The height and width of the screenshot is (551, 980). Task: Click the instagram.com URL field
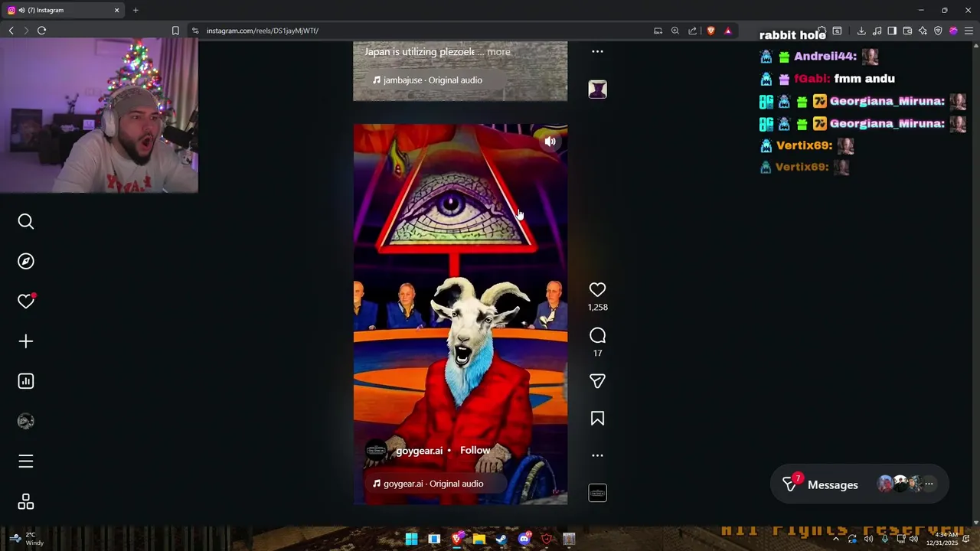pos(421,31)
